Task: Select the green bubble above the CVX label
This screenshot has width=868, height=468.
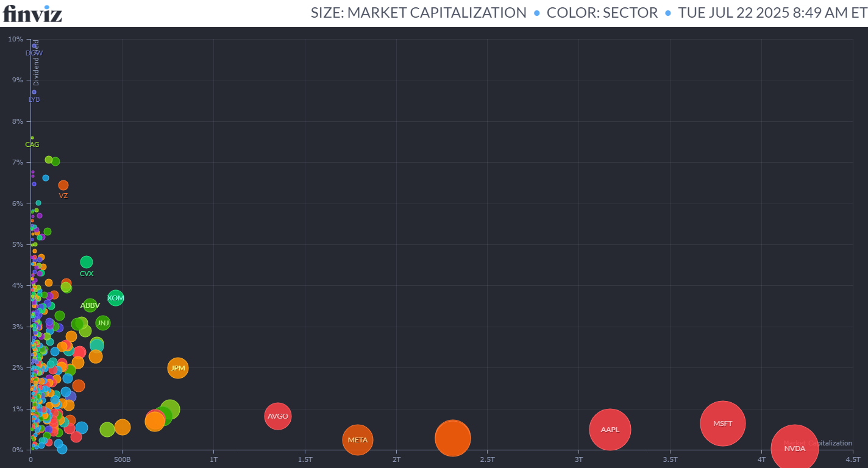Action: [x=87, y=262]
